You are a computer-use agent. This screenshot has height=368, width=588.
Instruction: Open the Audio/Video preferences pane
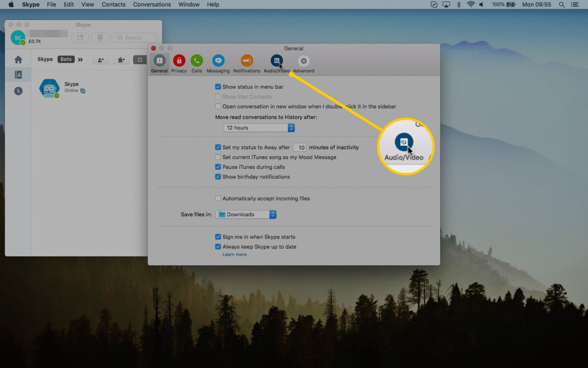click(276, 63)
